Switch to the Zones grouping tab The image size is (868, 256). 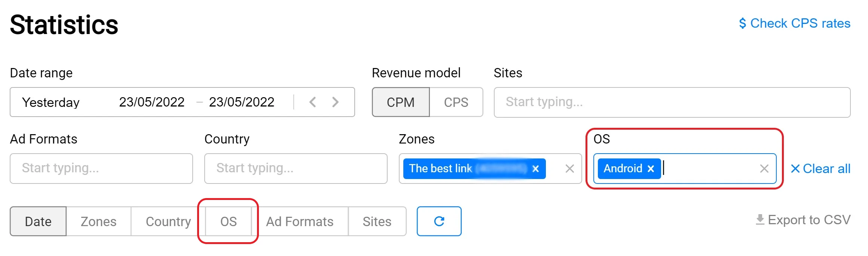pyautogui.click(x=98, y=222)
